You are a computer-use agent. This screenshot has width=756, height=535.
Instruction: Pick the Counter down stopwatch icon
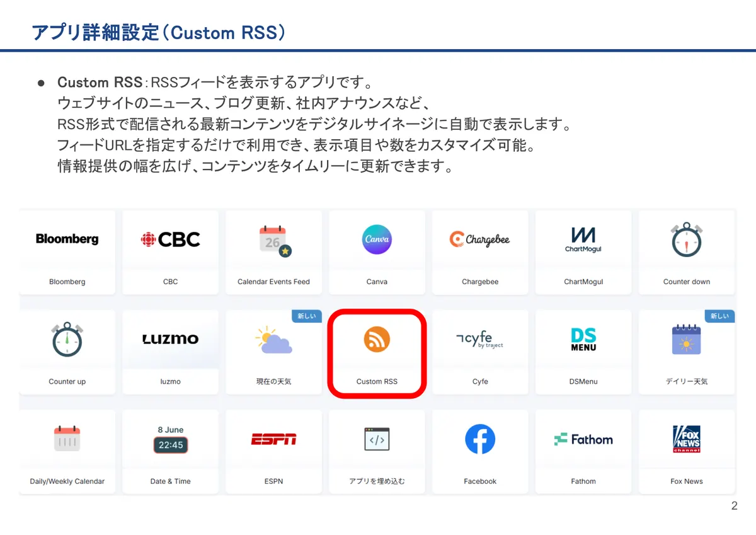687,239
